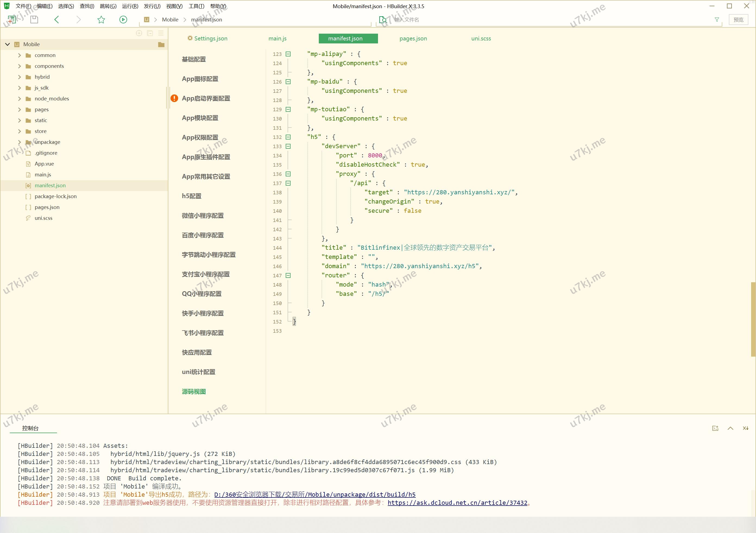
Task: Click inside the 输入文件名 search field
Action: click(x=412, y=20)
